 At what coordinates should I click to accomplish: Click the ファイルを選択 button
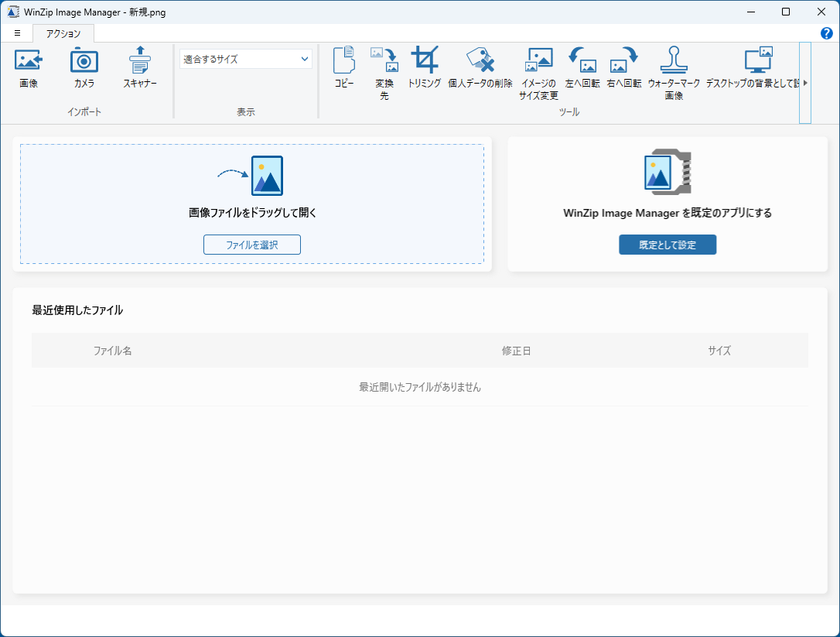[x=251, y=244]
